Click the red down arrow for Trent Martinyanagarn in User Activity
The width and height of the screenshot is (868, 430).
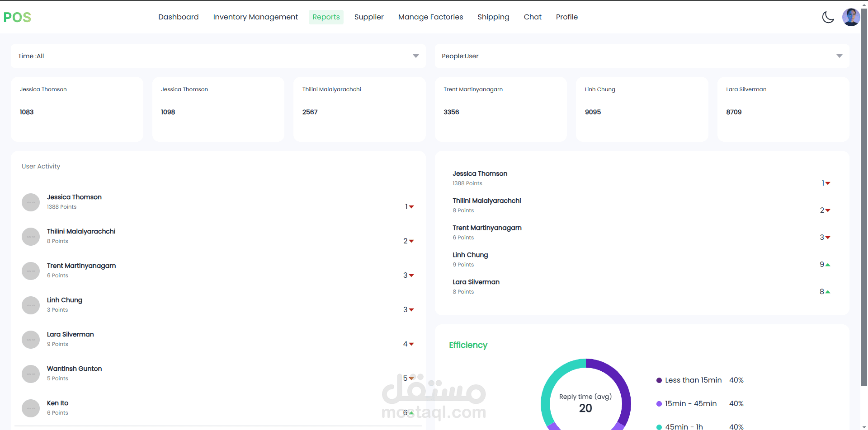(x=411, y=276)
